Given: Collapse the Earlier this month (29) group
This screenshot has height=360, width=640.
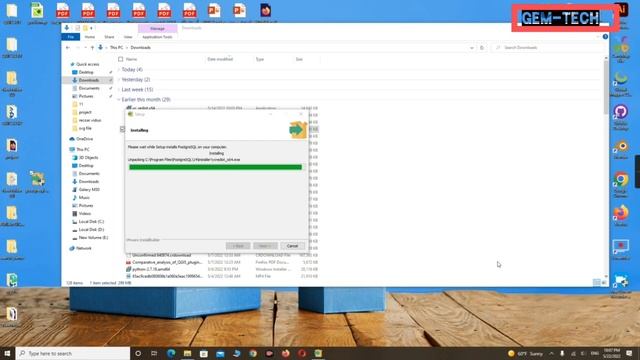Looking at the screenshot, I should click(x=119, y=100).
